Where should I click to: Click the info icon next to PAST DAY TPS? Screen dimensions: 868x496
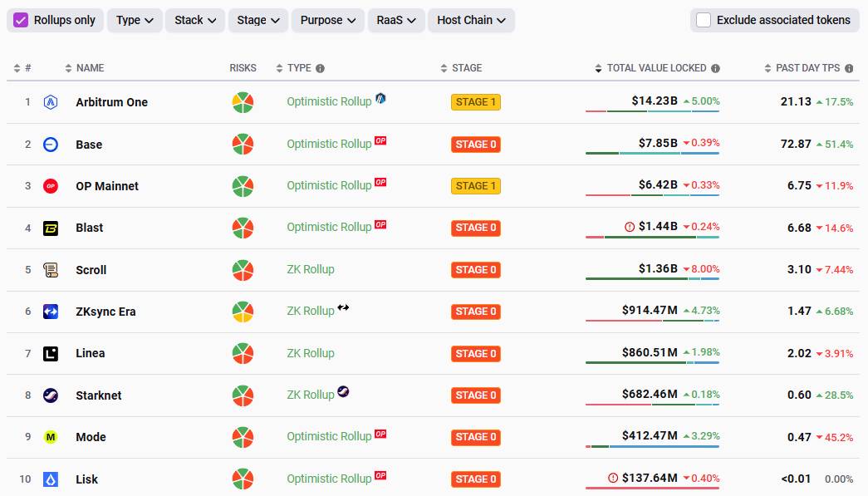849,68
